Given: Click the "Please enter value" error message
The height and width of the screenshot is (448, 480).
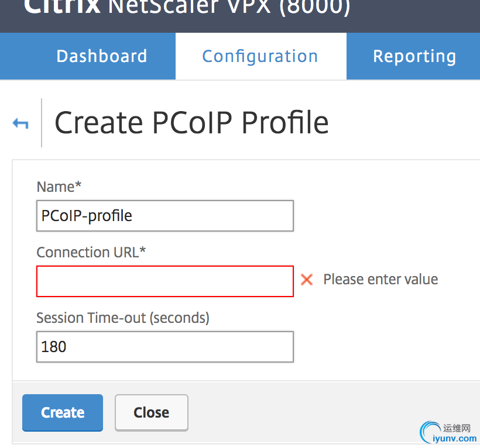Looking at the screenshot, I should 380,280.
